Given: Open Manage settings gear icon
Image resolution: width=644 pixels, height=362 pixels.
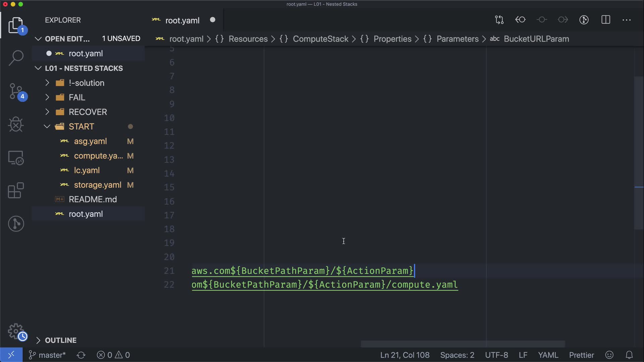Looking at the screenshot, I should point(16,331).
